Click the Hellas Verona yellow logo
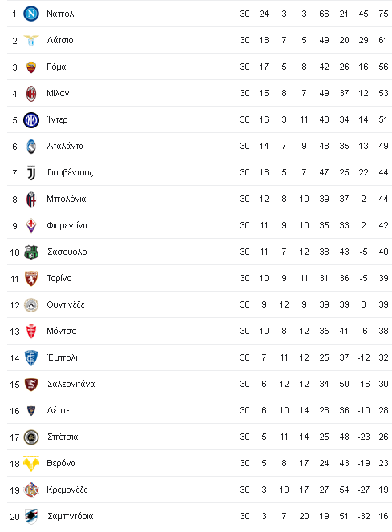Image resolution: width=392 pixels, height=532 pixels. [31, 463]
